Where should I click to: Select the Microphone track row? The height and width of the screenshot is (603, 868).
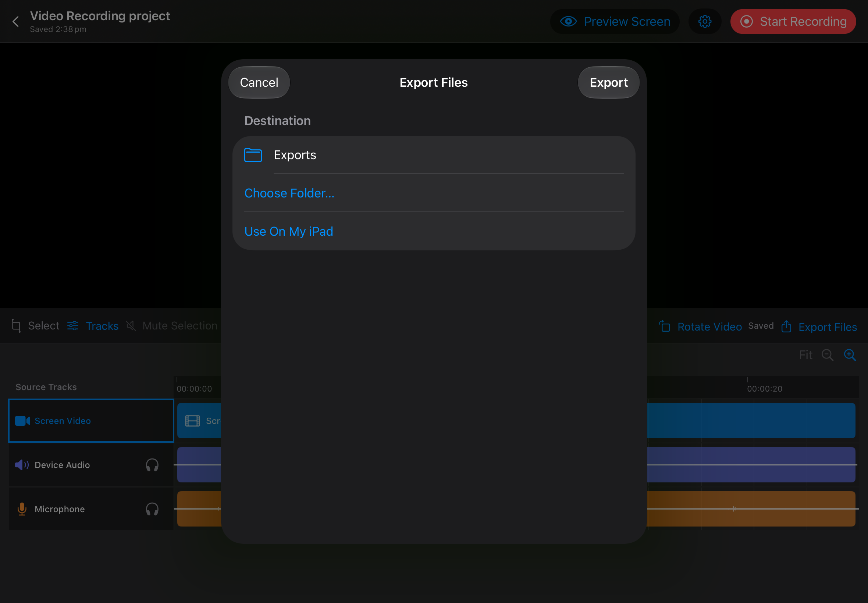[x=91, y=509]
